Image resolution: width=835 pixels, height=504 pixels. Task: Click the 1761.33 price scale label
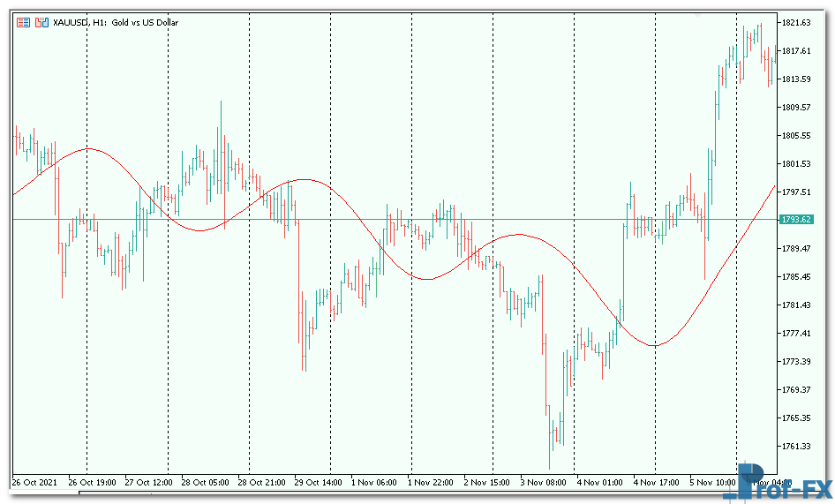795,446
